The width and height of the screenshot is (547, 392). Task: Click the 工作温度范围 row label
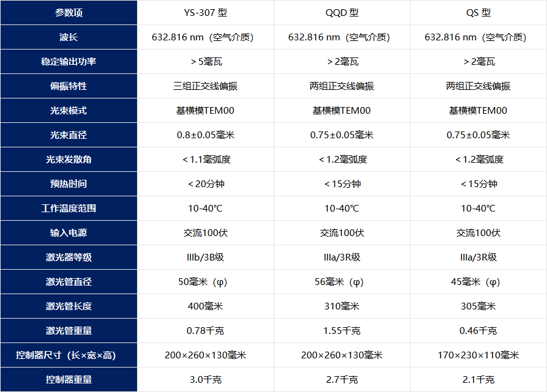click(x=69, y=209)
